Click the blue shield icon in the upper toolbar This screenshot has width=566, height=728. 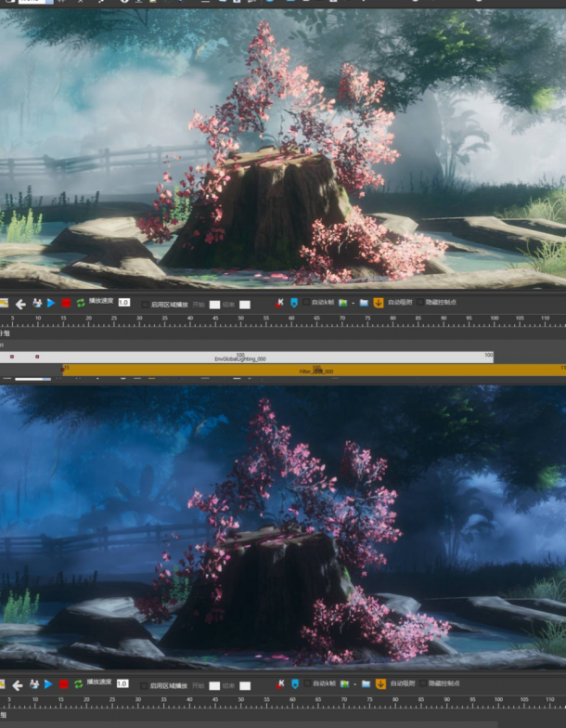(294, 303)
